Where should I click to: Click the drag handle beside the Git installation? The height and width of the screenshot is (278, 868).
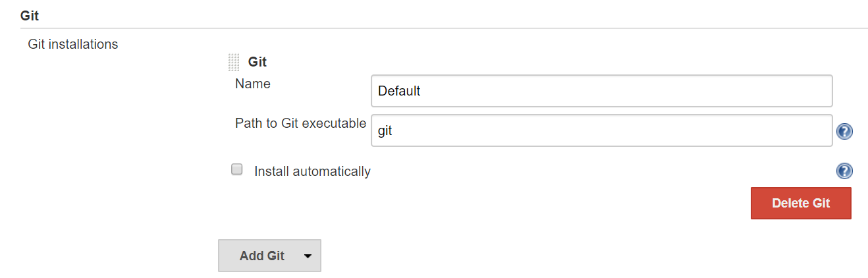(x=234, y=63)
